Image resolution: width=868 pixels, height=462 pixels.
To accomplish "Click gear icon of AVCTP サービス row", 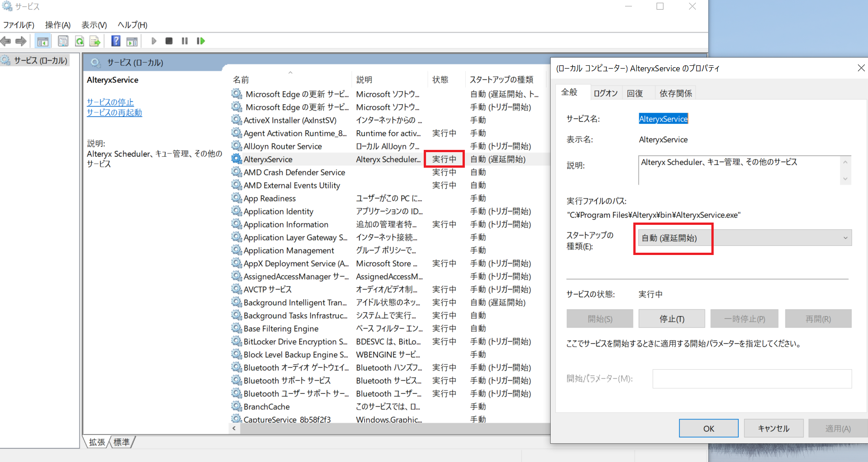I will (237, 289).
